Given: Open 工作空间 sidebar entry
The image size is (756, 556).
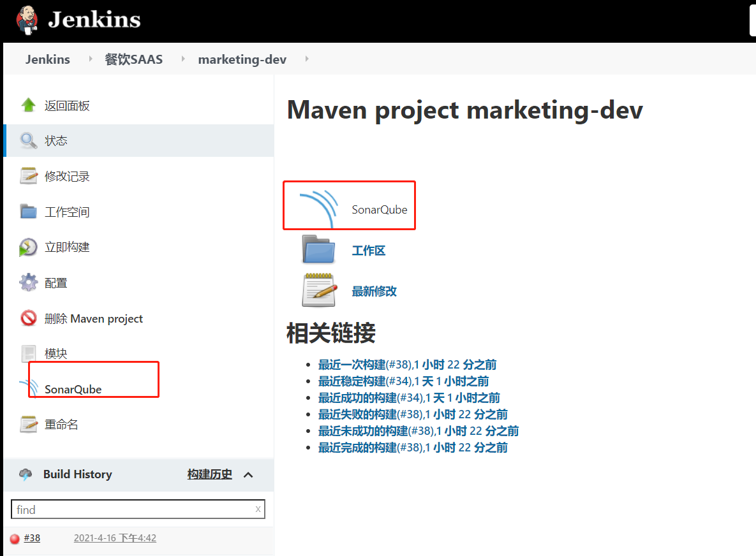Looking at the screenshot, I should (x=67, y=212).
